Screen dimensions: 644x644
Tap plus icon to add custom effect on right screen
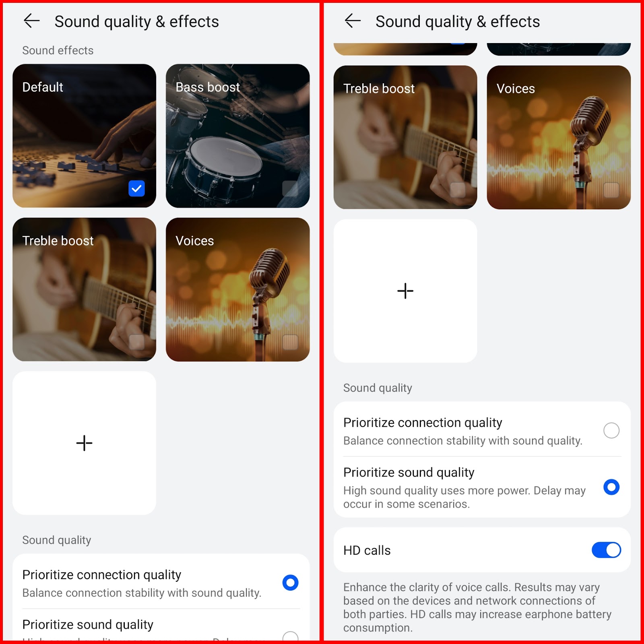coord(405,291)
